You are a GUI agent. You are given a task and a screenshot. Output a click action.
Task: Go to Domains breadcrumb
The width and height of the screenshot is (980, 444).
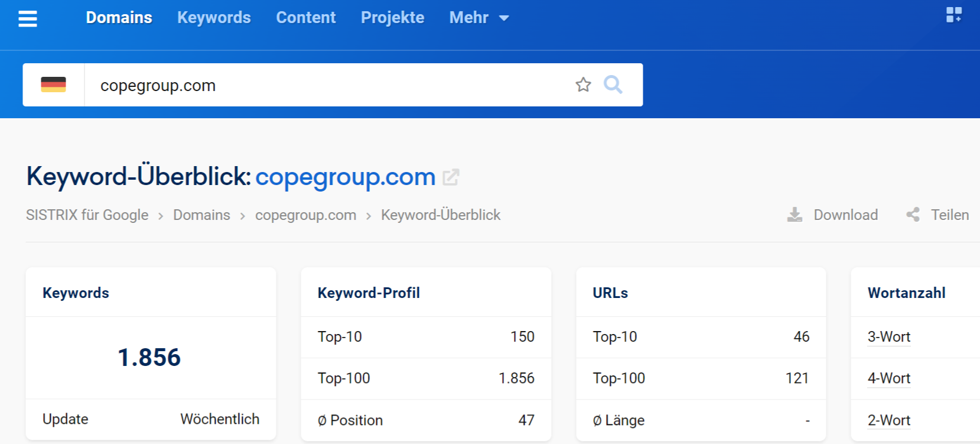tap(201, 215)
